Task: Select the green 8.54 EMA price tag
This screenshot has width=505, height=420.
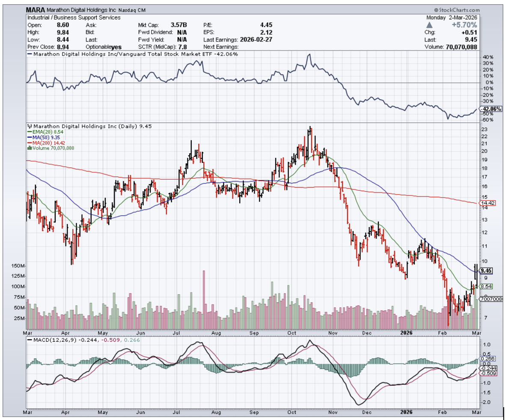Action: click(487, 286)
